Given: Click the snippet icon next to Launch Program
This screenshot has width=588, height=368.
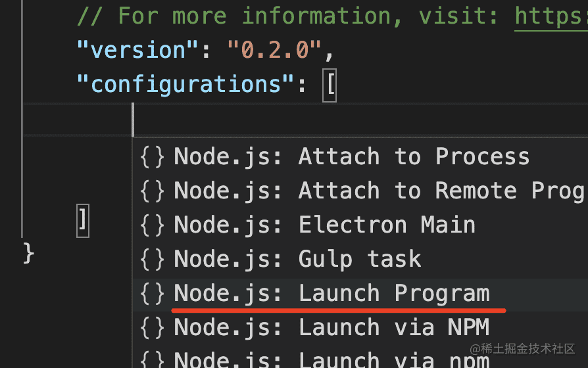Looking at the screenshot, I should (153, 294).
